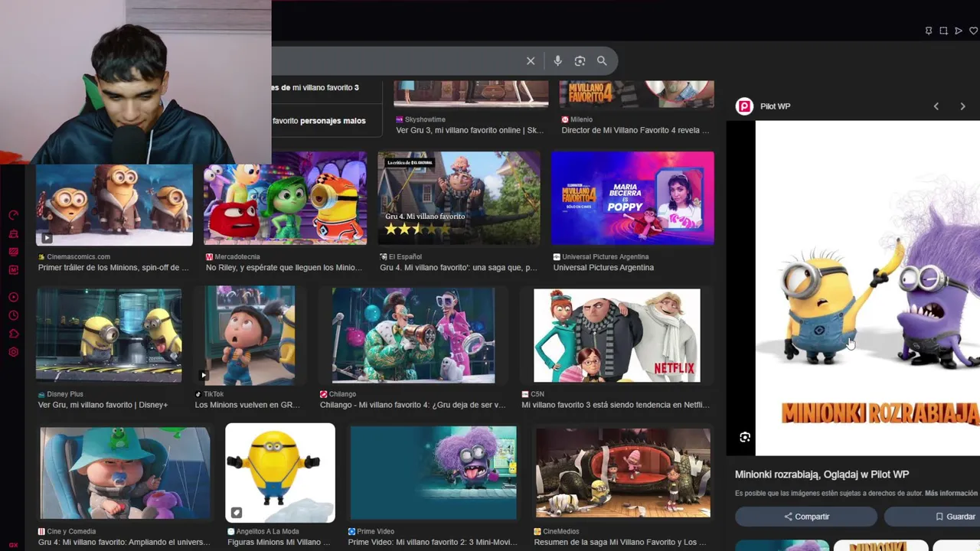Open C5N Netflix Gru family thumbnail
This screenshot has width=980, height=551.
coord(616,335)
